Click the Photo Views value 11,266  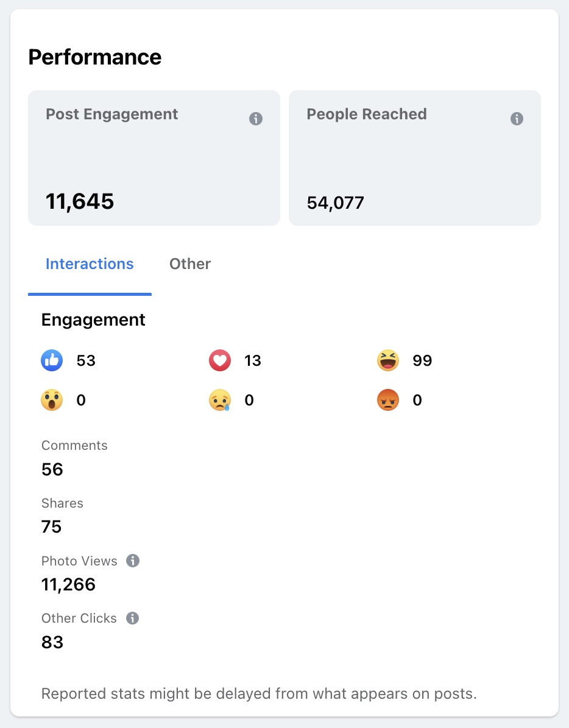pyautogui.click(x=68, y=585)
